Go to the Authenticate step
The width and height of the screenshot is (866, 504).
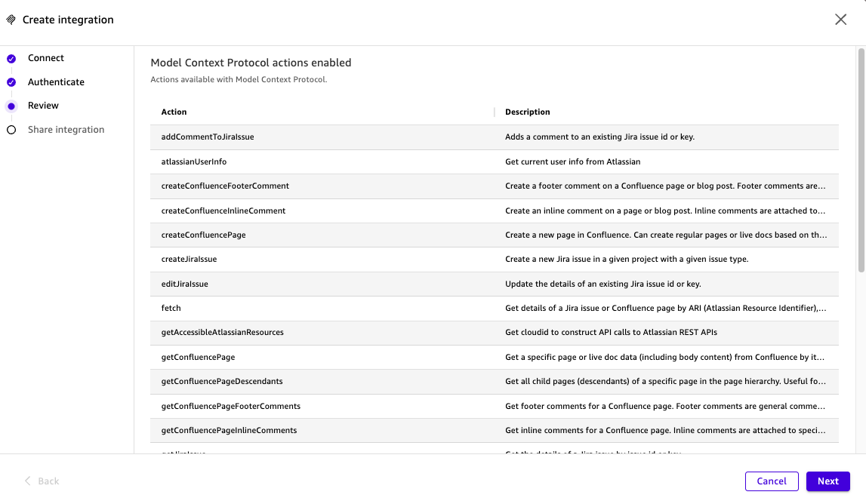tap(56, 82)
